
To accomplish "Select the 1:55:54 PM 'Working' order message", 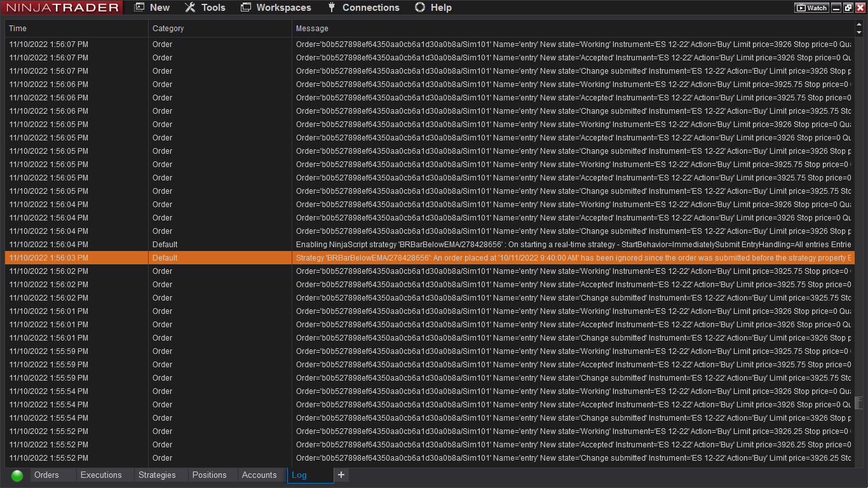I will click(x=573, y=391).
